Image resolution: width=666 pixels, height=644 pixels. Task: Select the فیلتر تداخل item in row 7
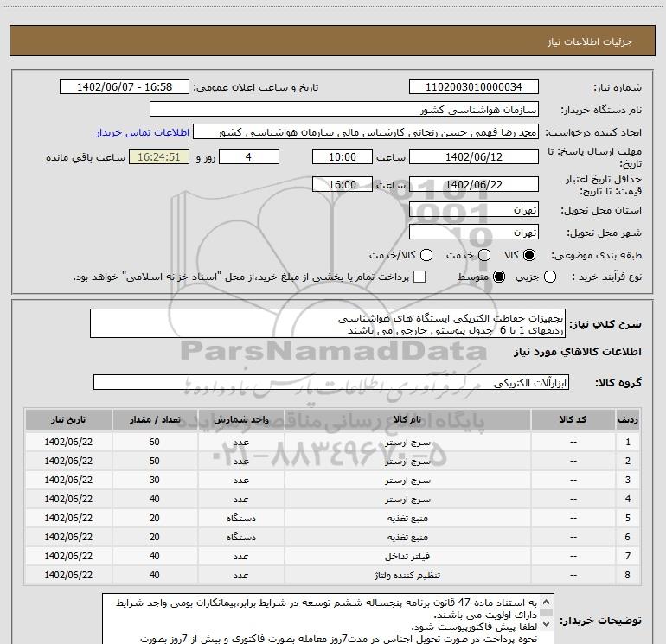(407, 556)
